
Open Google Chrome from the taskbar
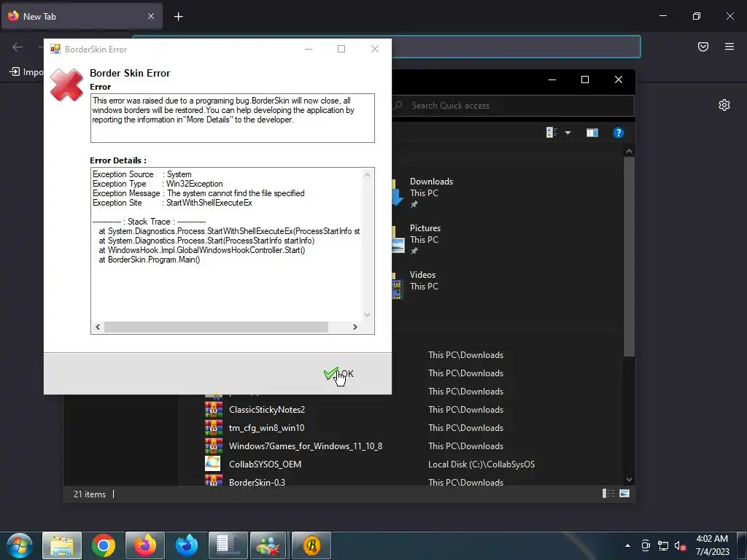104,545
